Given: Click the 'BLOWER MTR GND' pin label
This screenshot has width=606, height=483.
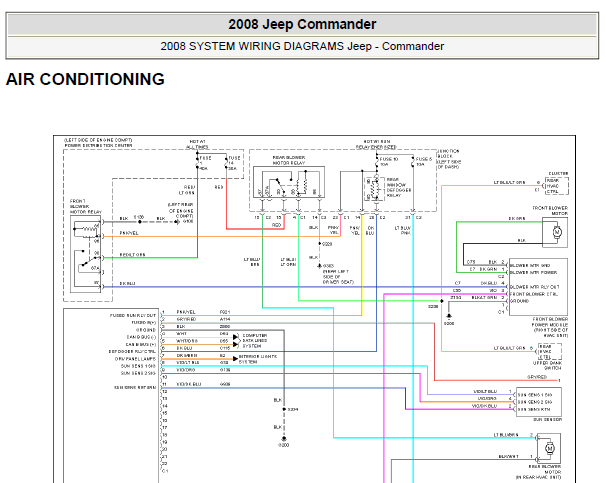Looking at the screenshot, I should point(529,265).
